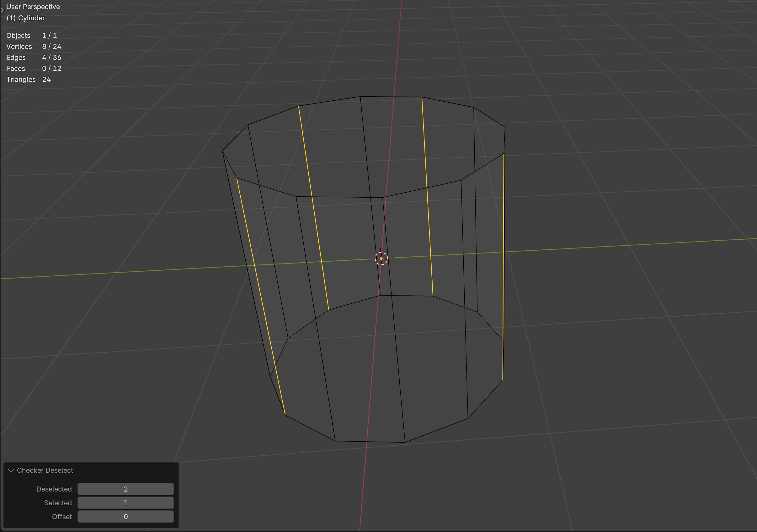Collapse the Checker Deselect panel

point(11,470)
